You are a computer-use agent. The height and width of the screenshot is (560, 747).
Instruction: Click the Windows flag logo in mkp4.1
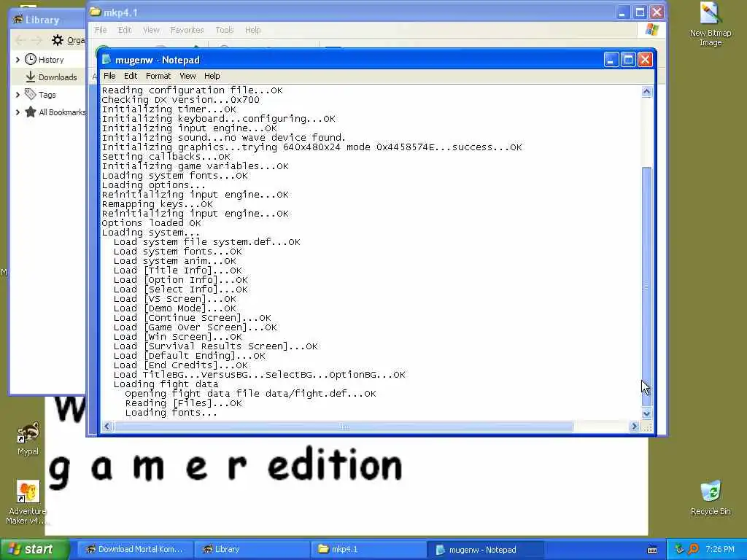coord(651,30)
